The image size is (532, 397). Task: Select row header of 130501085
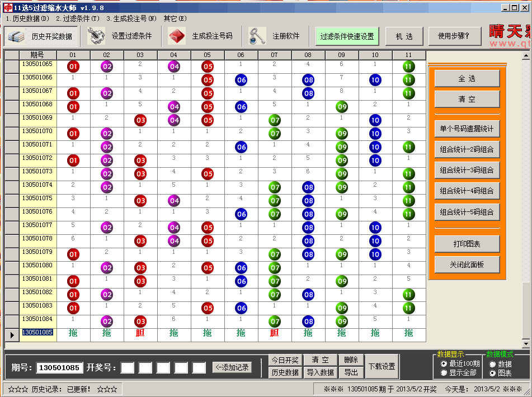(x=12, y=335)
